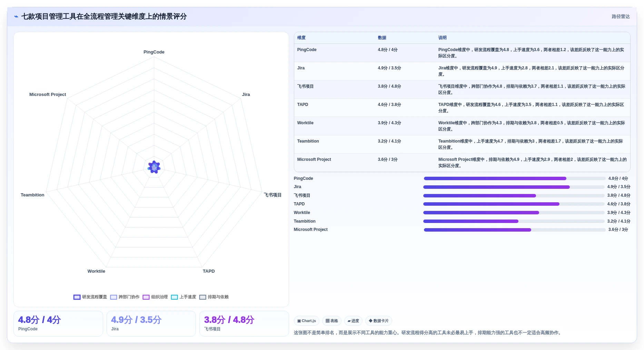Click the PingCode progress bar
The image size is (644, 350).
click(x=515, y=178)
